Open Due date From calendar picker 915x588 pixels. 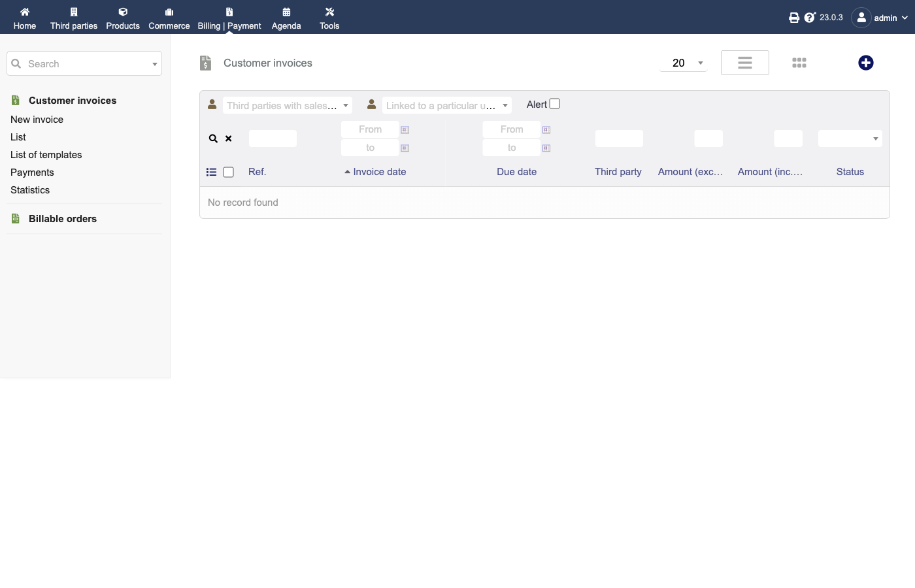(x=546, y=130)
